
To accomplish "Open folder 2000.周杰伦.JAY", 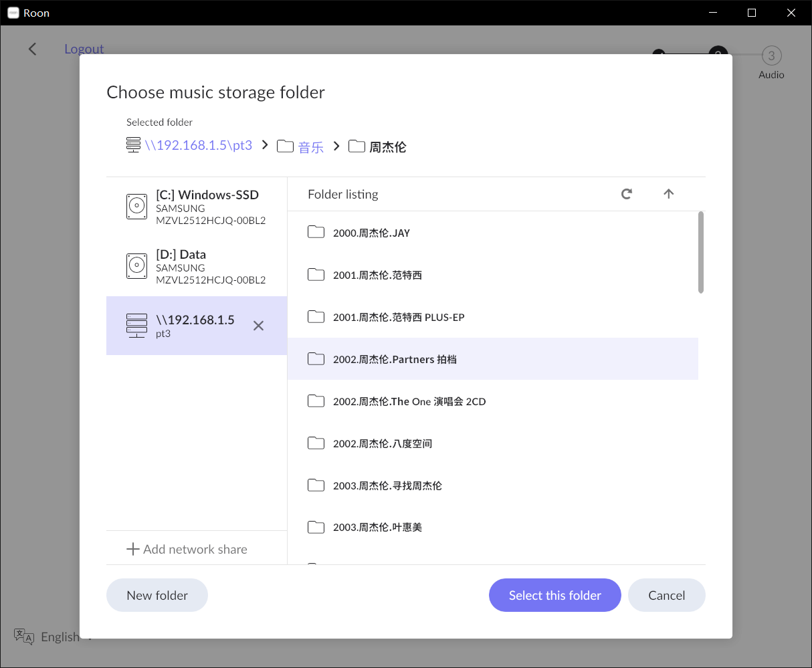I will coord(371,233).
